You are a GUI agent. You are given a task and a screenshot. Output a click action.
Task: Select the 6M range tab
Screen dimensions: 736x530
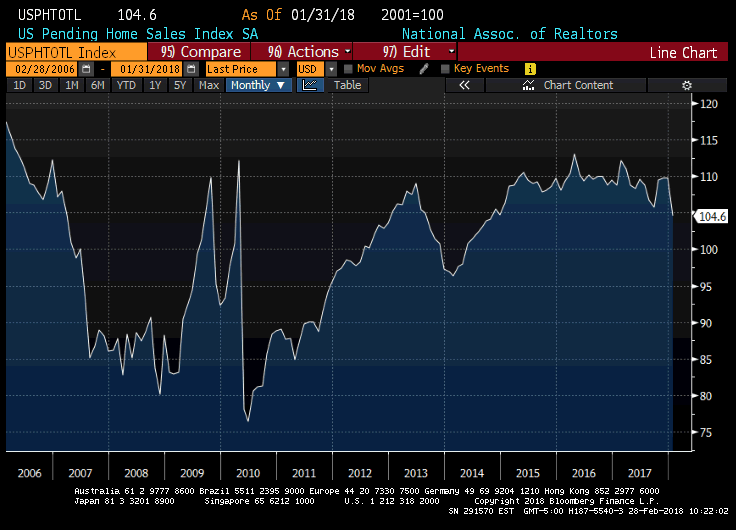pyautogui.click(x=97, y=85)
